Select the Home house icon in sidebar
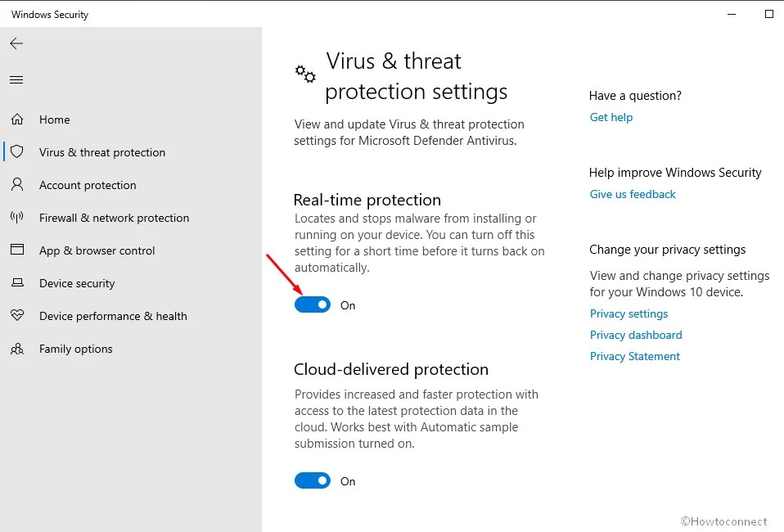The width and height of the screenshot is (784, 532). [x=16, y=119]
